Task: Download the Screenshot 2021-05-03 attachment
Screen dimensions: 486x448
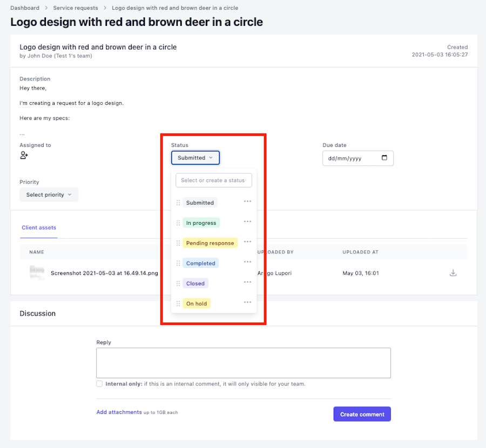Action: pos(453,273)
